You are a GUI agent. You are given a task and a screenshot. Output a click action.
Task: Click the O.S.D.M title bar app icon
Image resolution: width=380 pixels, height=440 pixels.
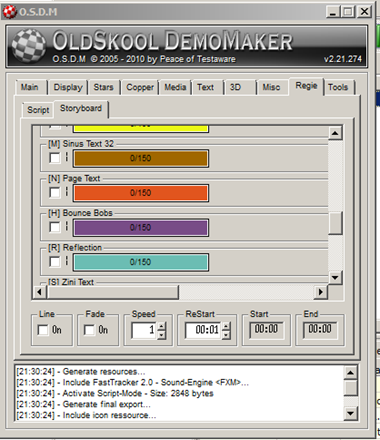click(9, 12)
